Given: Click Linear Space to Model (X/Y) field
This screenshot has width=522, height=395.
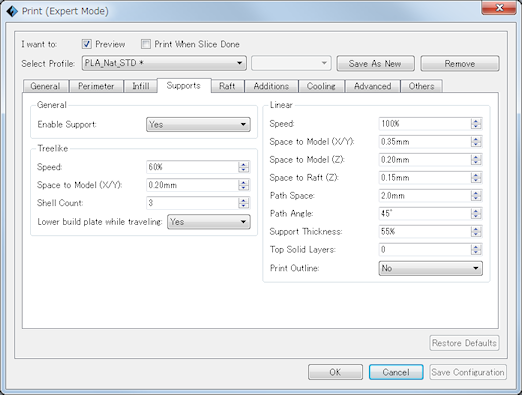Looking at the screenshot, I should (425, 142).
